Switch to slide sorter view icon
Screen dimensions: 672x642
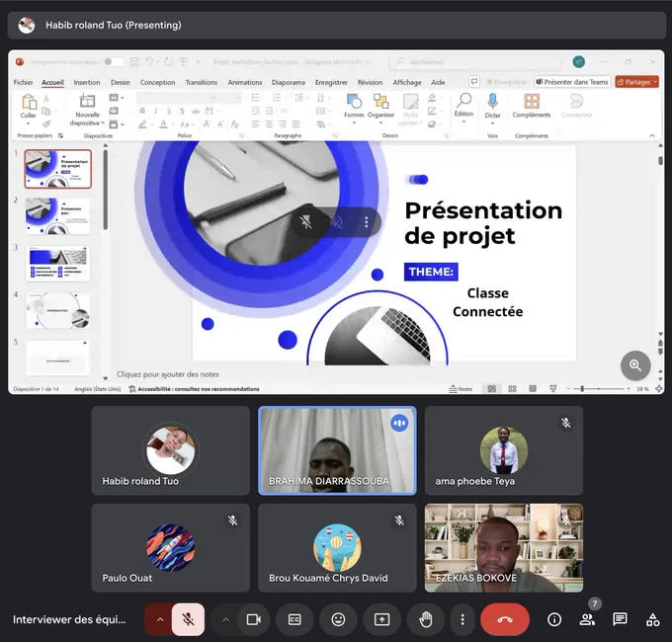[512, 388]
